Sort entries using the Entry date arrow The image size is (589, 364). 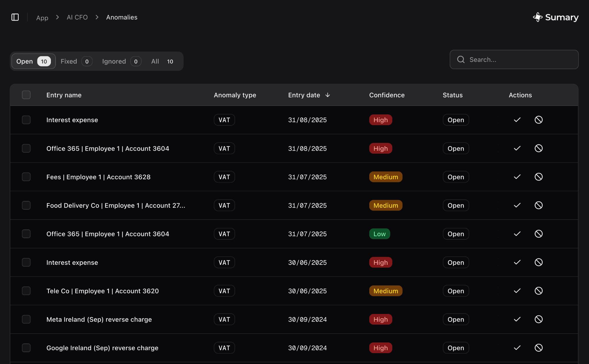[x=328, y=95]
